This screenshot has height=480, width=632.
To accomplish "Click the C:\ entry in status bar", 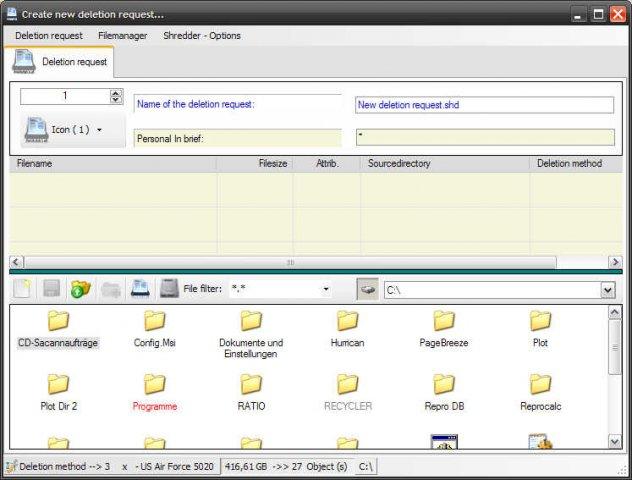I will 365,467.
